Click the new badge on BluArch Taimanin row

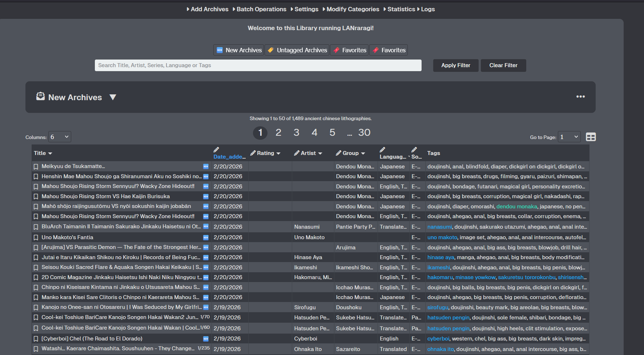[206, 227]
